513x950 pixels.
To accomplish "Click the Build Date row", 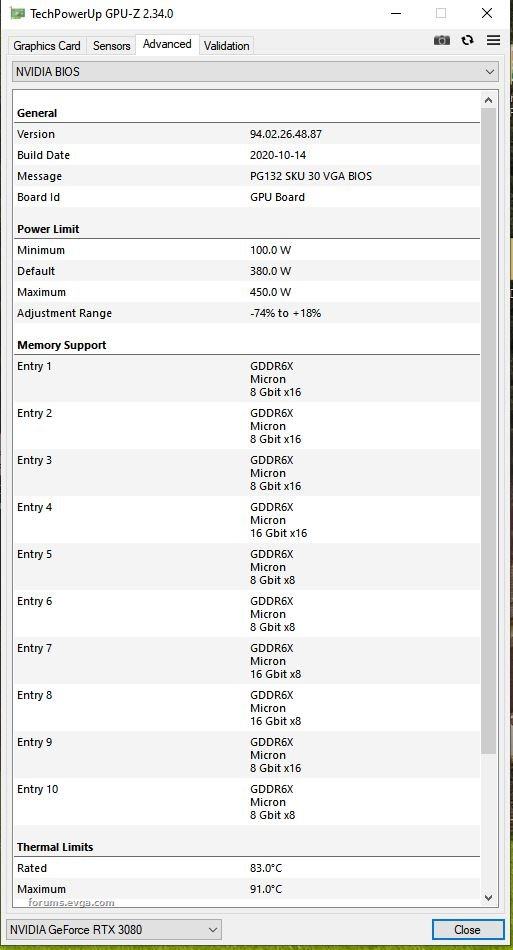I will pyautogui.click(x=247, y=155).
